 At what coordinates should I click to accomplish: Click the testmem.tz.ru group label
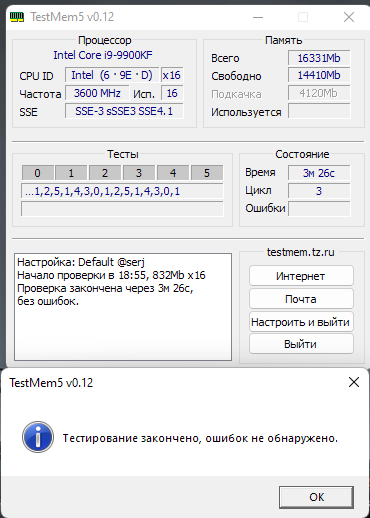(x=301, y=252)
